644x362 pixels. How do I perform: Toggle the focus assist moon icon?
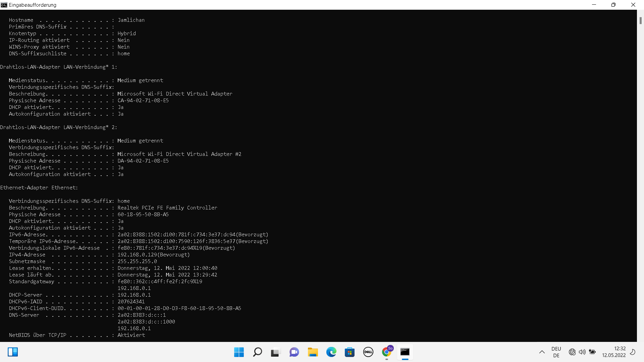633,352
